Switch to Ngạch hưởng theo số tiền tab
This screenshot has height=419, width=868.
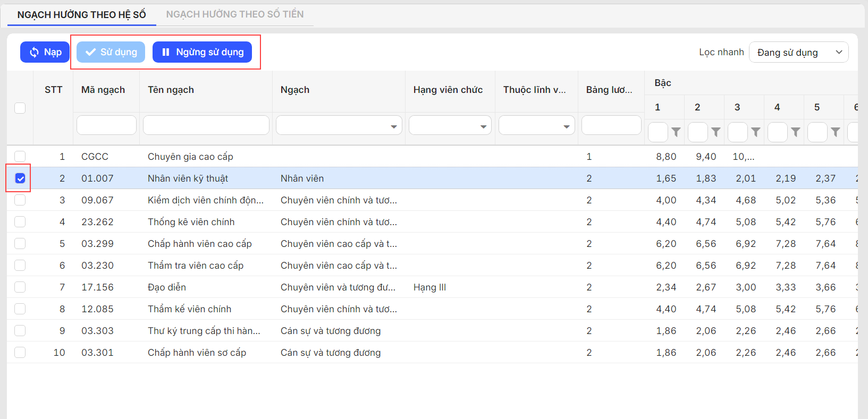point(234,14)
